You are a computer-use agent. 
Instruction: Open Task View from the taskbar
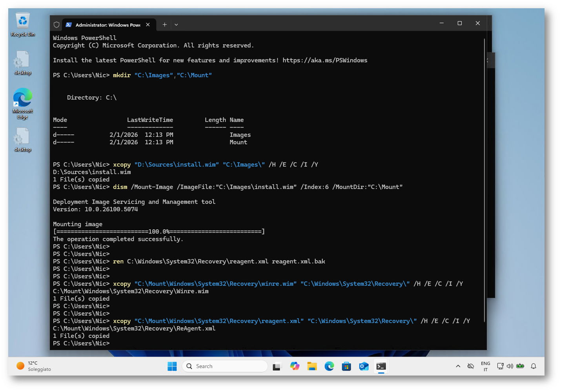pyautogui.click(x=277, y=366)
